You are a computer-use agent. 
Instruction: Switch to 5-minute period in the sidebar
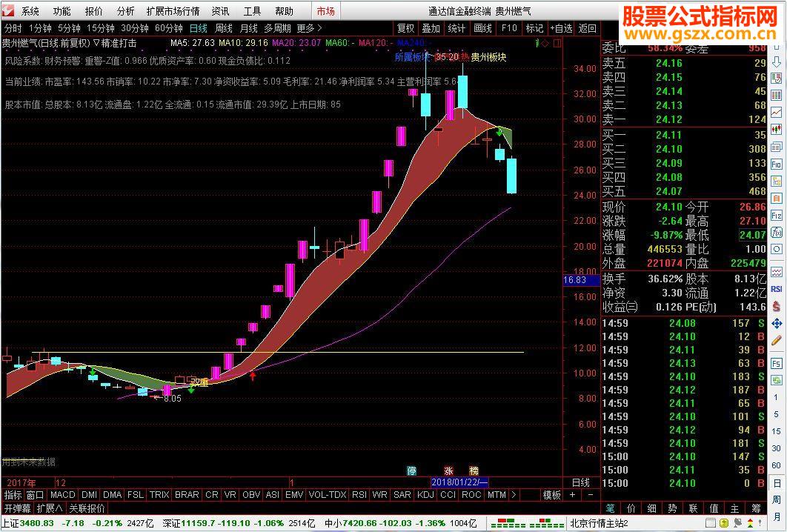(776, 414)
